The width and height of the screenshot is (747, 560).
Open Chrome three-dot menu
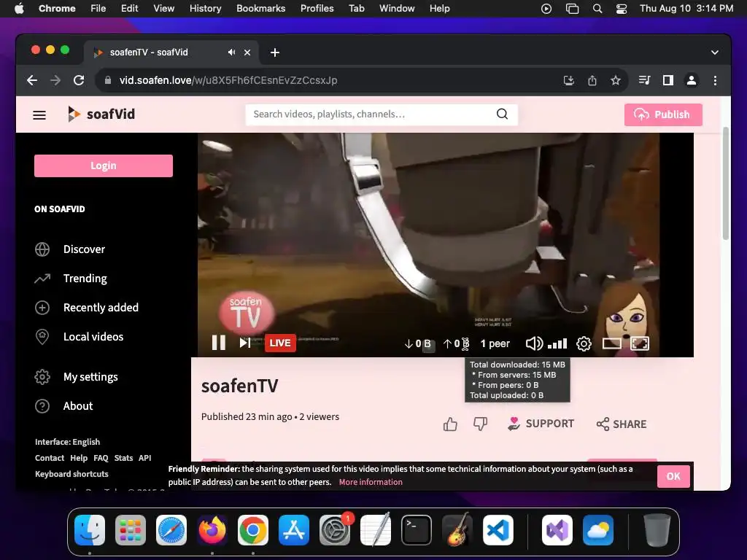[715, 80]
